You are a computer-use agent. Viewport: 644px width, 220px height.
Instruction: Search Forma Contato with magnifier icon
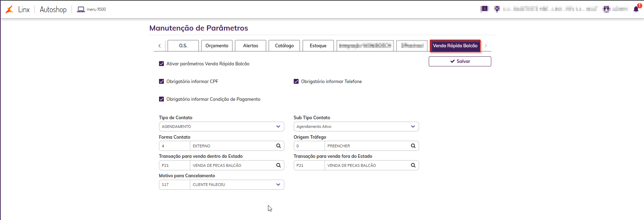pos(278,146)
